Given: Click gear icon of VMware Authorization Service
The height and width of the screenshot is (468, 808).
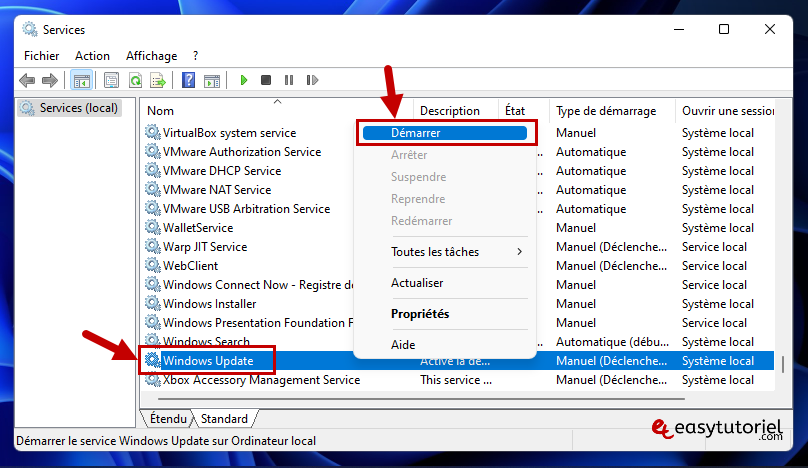Looking at the screenshot, I should [x=153, y=152].
